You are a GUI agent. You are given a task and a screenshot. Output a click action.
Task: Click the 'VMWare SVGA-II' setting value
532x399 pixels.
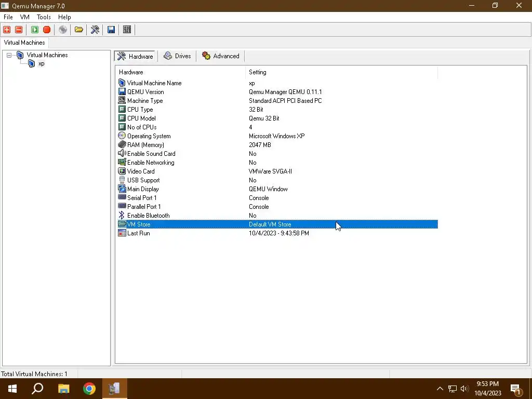[270, 171]
